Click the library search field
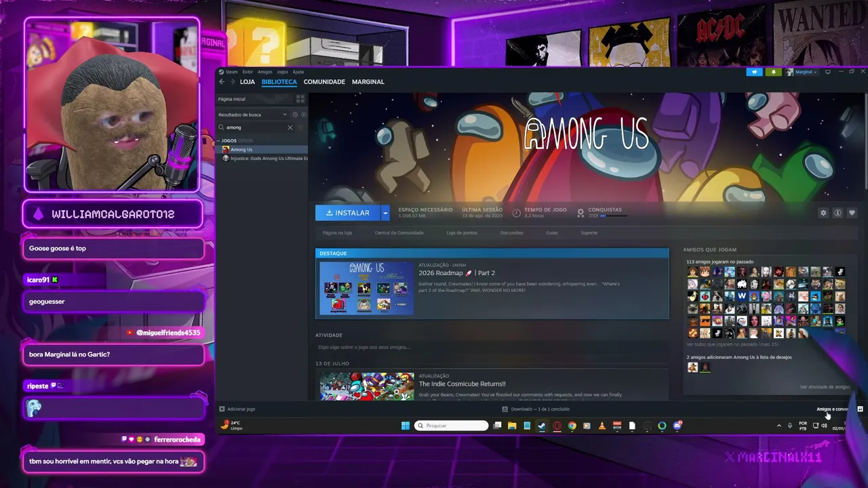Image resolution: width=868 pixels, height=488 pixels. [256, 127]
